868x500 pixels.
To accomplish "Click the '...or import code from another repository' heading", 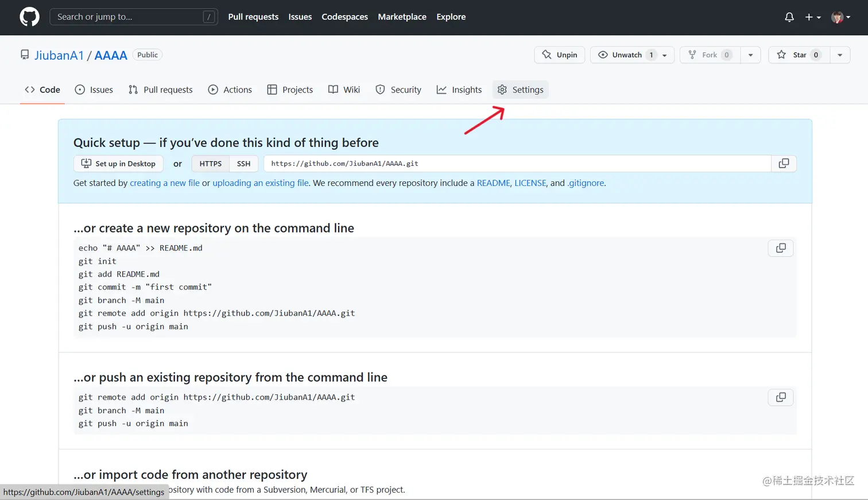I will [x=191, y=475].
